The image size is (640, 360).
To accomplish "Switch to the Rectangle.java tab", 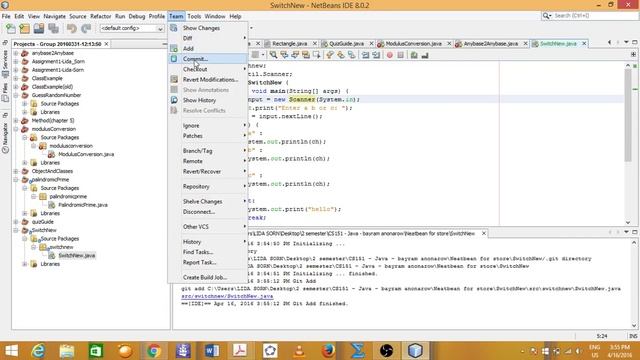I will pyautogui.click(x=289, y=44).
